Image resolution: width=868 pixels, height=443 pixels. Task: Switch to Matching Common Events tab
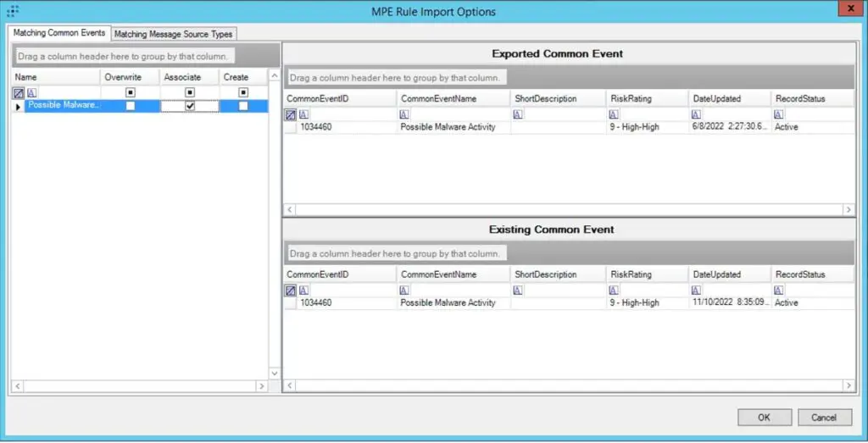click(59, 33)
